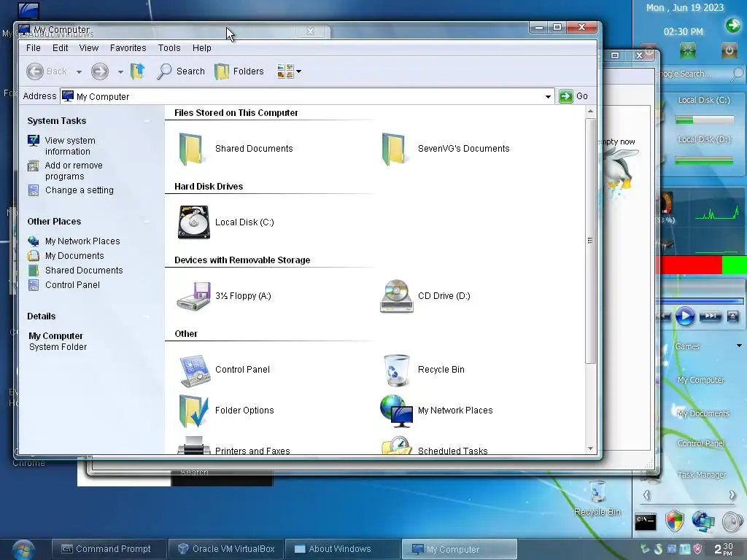The width and height of the screenshot is (747, 560).
Task: Click the sidebar power button icon
Action: (729, 50)
